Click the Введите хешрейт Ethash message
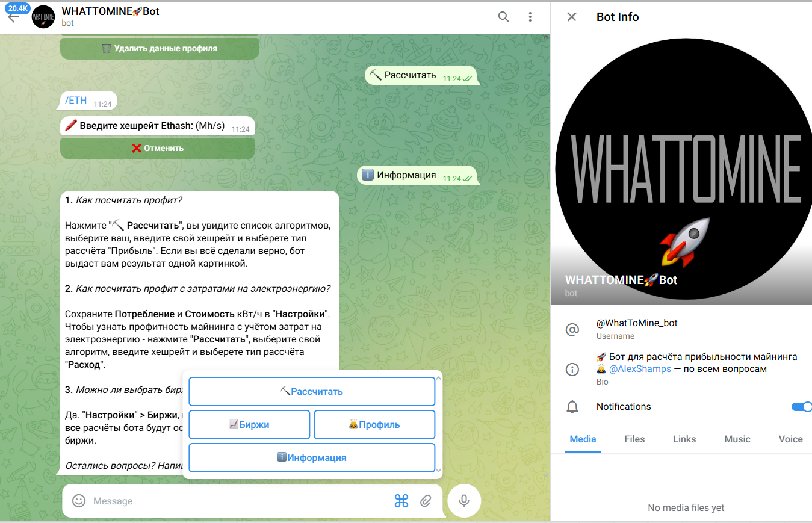 [158, 126]
